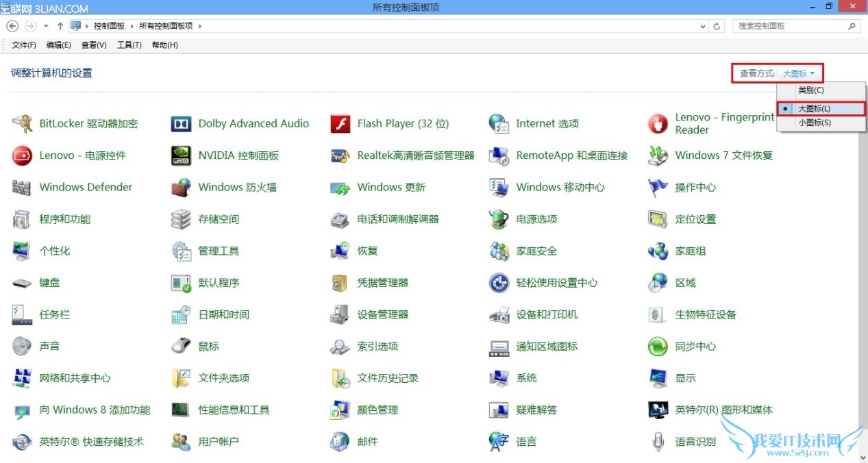
Task: Open the 设备管理器 icon
Action: 340,314
